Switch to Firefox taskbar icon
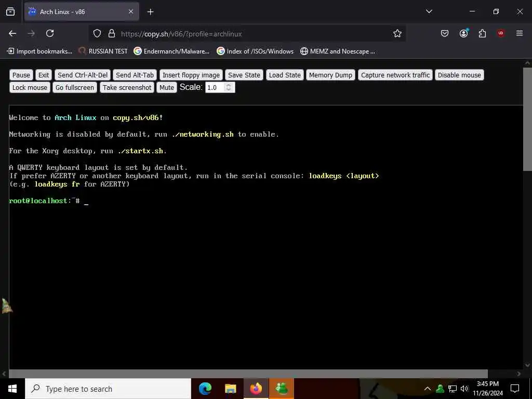532x399 pixels. tap(256, 389)
